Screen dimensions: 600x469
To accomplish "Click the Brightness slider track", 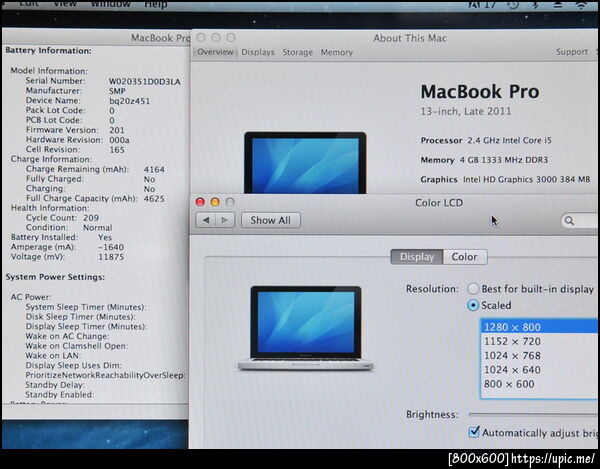I will click(x=533, y=414).
